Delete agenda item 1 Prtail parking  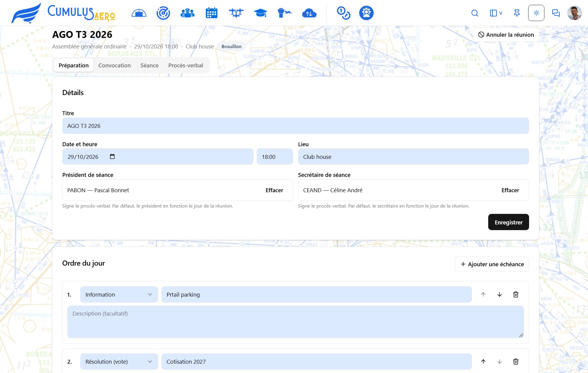pos(516,294)
